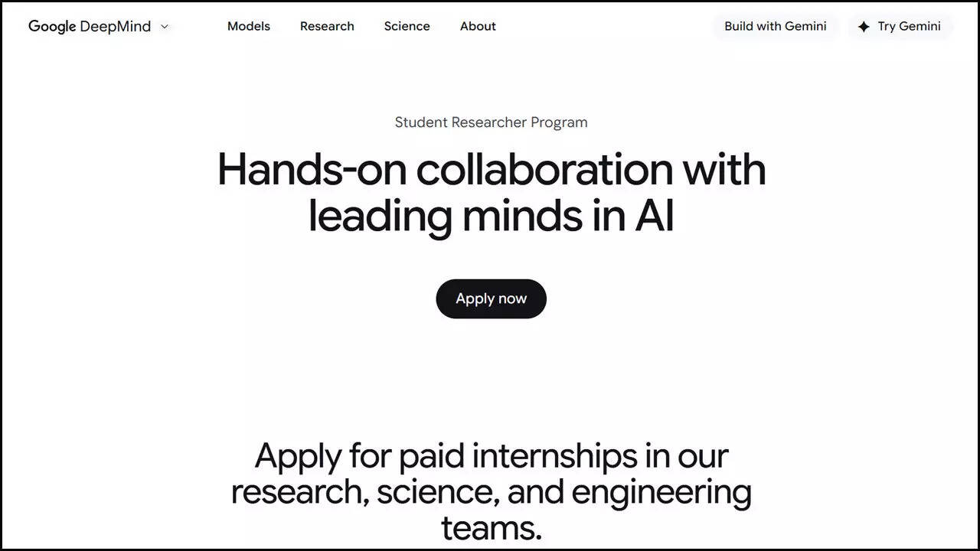Click the main collaboration headline
This screenshot has width=980, height=551.
pos(491,192)
